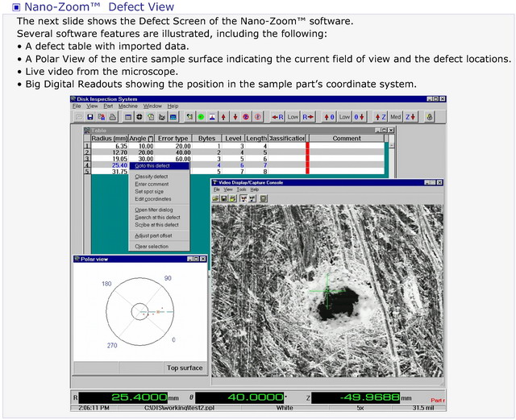Click the 'Level' column header

233,138
